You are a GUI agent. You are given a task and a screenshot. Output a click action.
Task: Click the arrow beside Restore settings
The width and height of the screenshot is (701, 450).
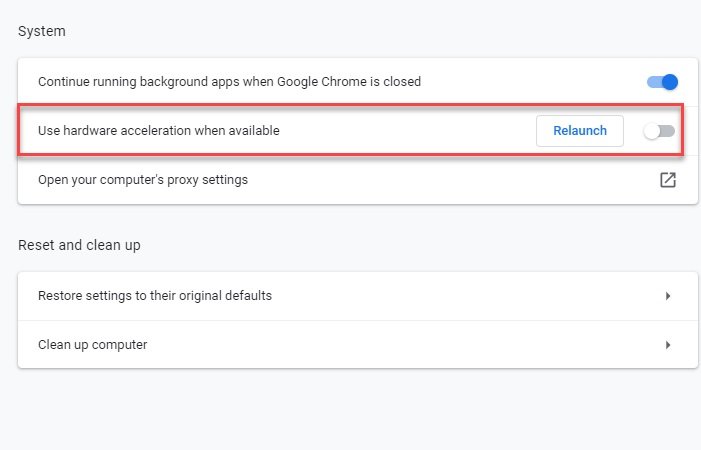[x=668, y=296]
